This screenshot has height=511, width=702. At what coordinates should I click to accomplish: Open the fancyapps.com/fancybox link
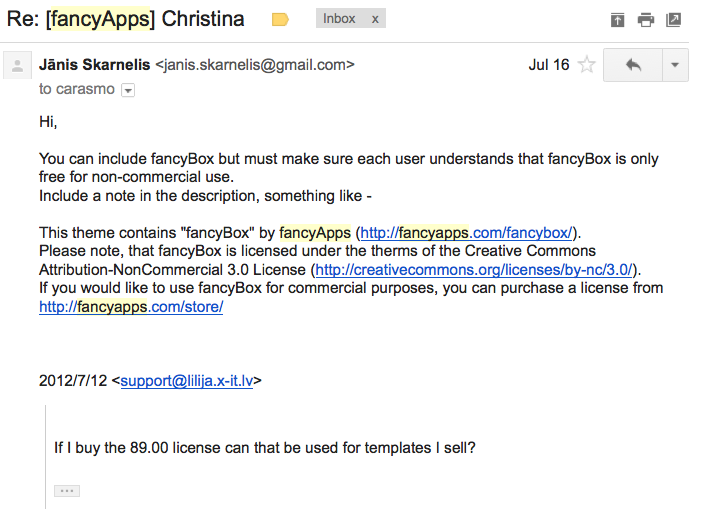click(467, 232)
